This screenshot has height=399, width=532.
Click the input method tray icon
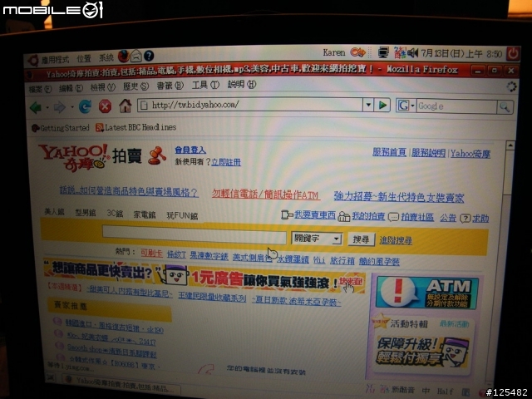coord(400,52)
